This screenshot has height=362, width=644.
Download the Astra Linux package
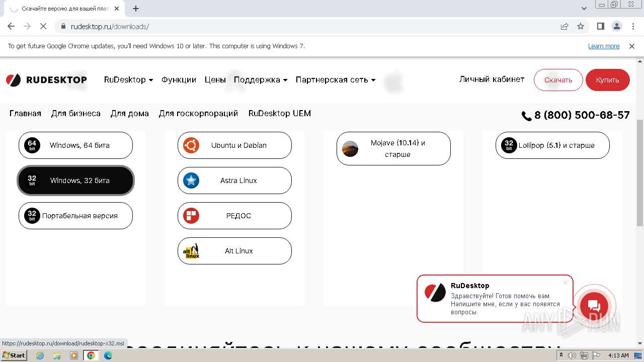(x=234, y=180)
